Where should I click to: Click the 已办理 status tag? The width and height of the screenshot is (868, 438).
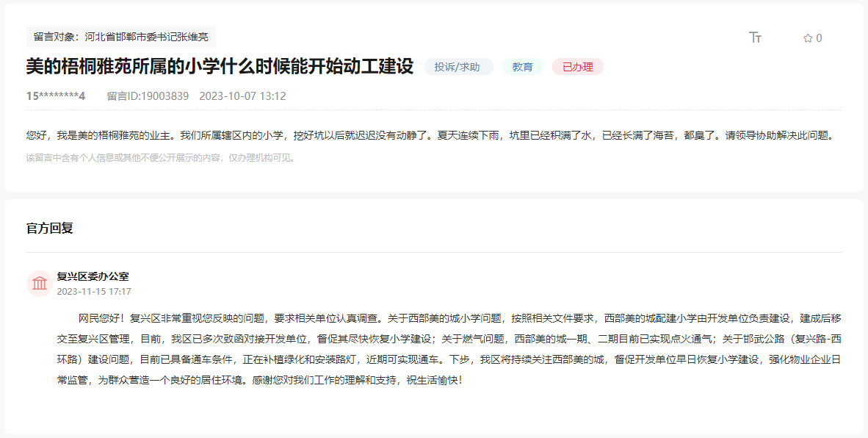tap(577, 67)
